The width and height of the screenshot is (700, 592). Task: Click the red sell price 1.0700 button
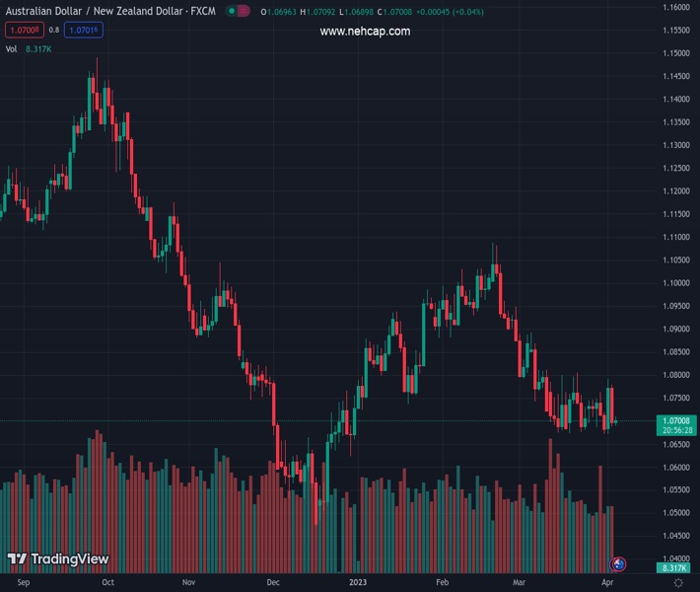tap(22, 30)
